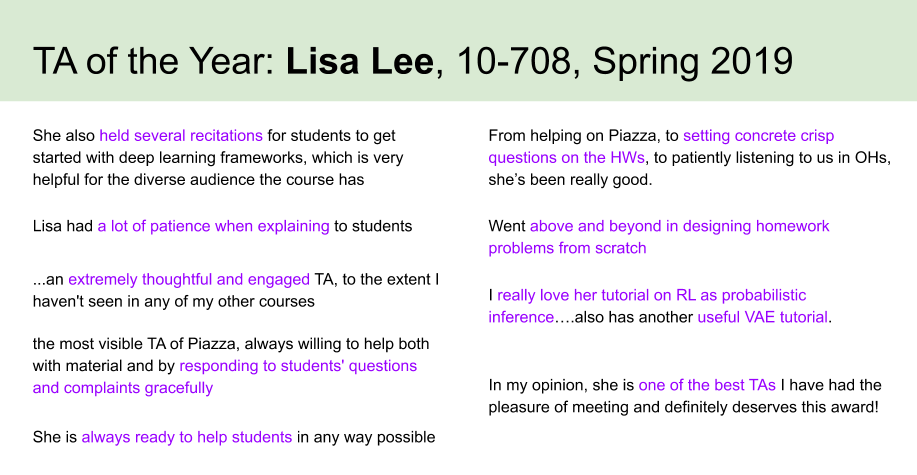Viewport: 917px width, 475px height.
Task: Click 'always ready to help students' phrase
Action: [x=187, y=438]
